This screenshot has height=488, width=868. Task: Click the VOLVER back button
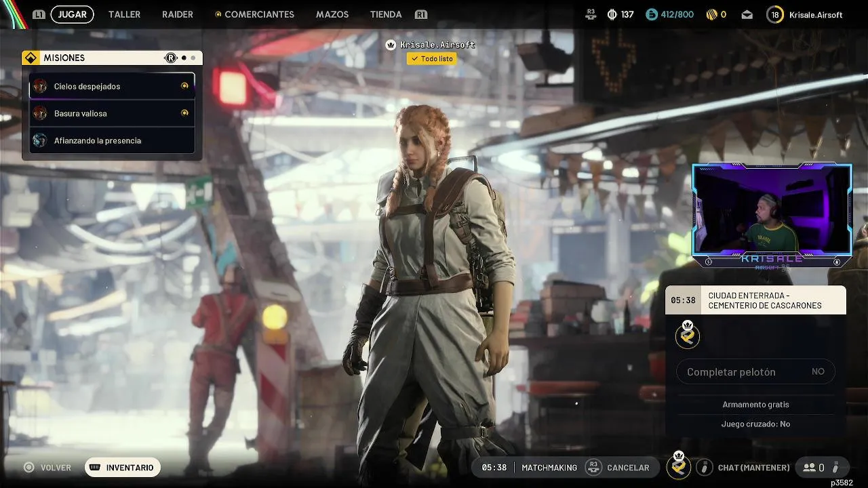[x=56, y=468]
